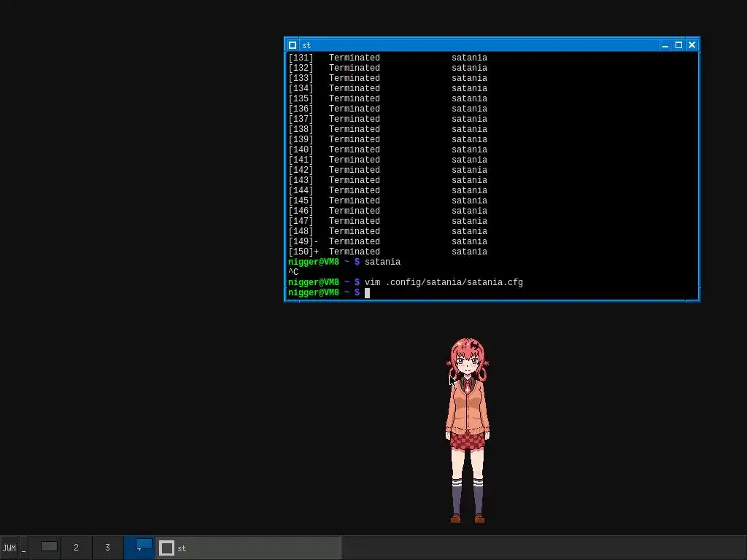Switch to virtual desktop 2
The width and height of the screenshot is (747, 560).
[76, 548]
